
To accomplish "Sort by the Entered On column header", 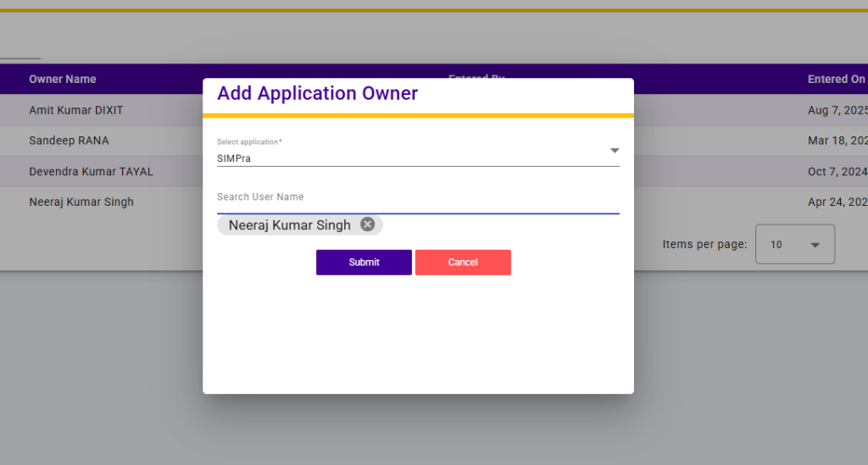I will point(836,80).
